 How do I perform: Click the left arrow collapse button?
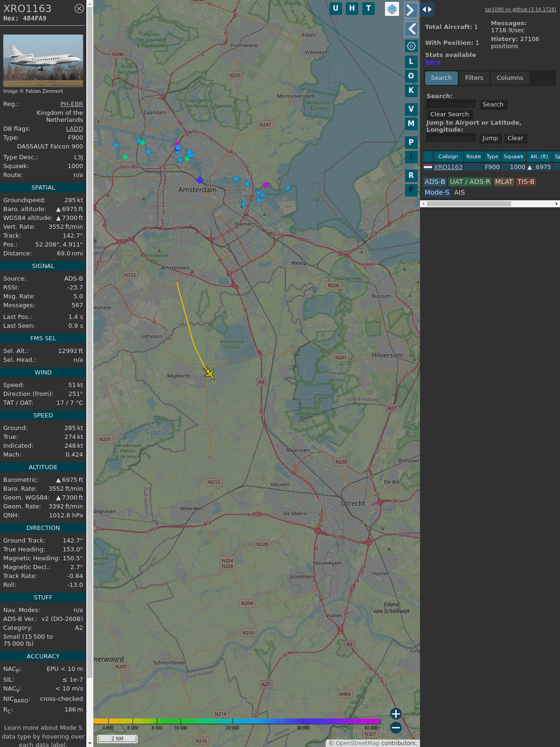(x=411, y=29)
